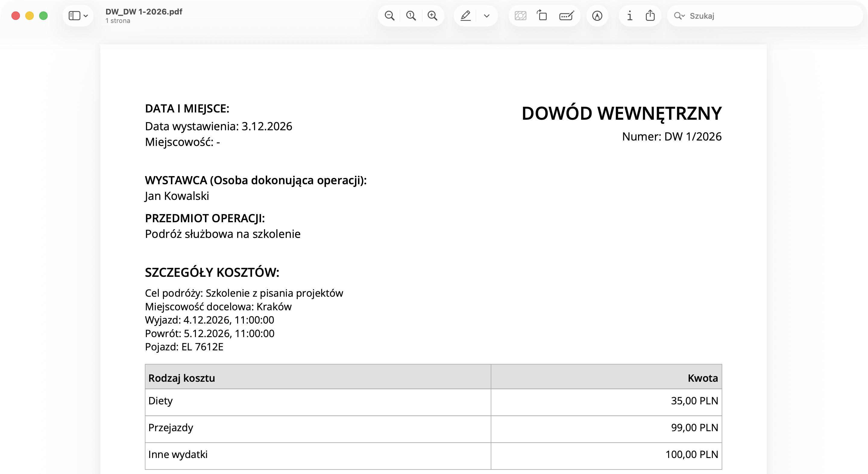
Task: Click the Kwota column header in the table
Action: 702,378
